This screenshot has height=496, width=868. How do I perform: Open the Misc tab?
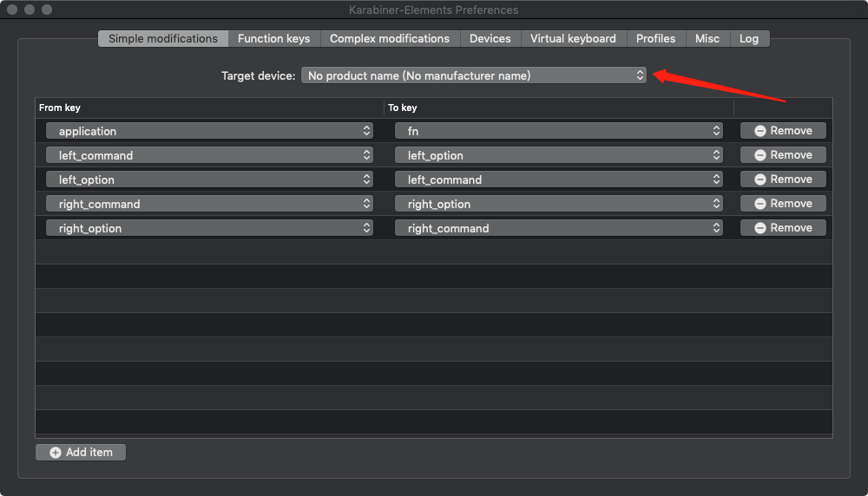pyautogui.click(x=707, y=39)
